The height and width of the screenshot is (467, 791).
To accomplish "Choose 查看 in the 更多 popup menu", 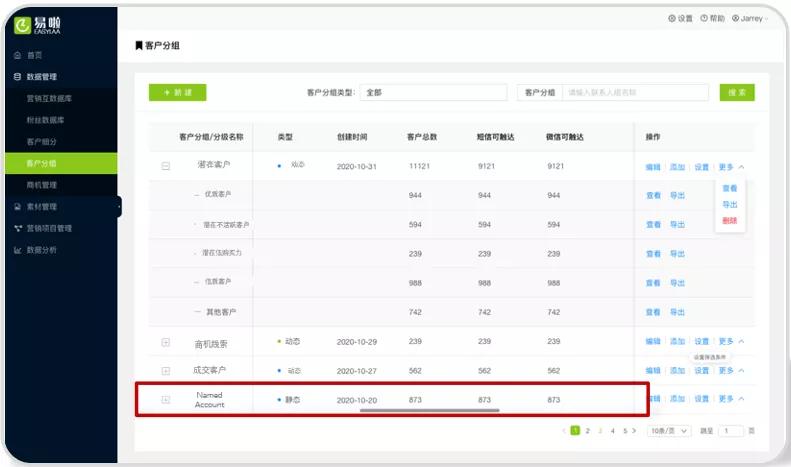I will pos(729,188).
